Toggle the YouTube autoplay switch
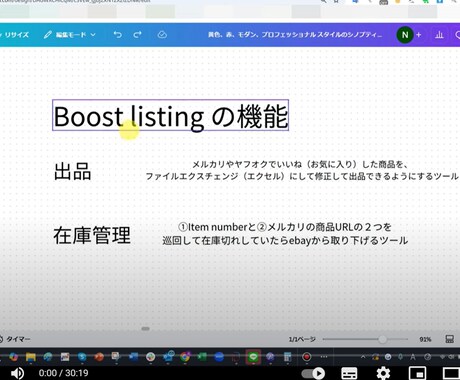This screenshot has height=380, width=460. point(312,373)
